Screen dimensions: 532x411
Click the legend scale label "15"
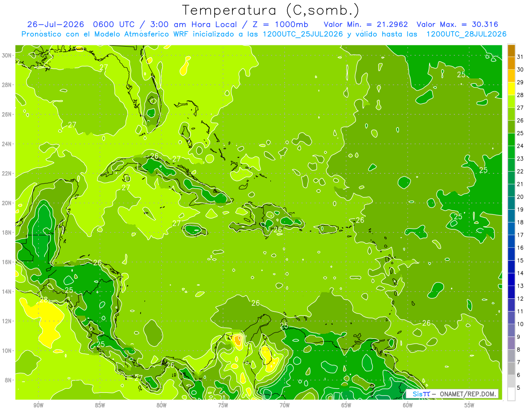520,261
